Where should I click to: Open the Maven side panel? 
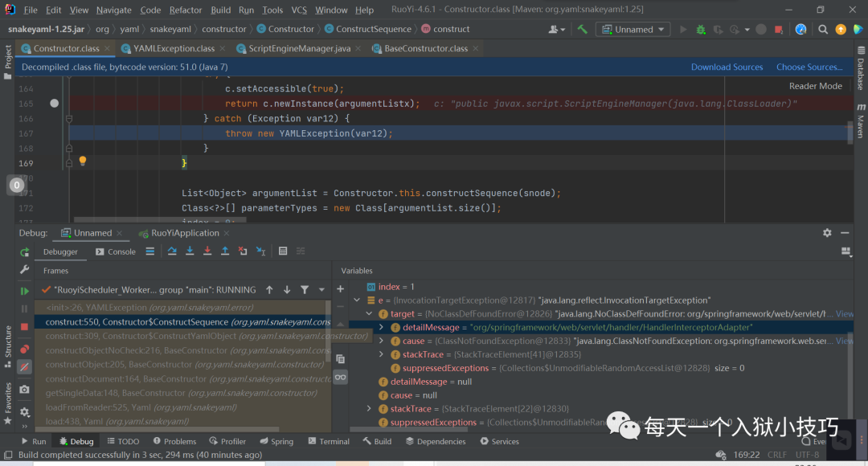tap(861, 120)
